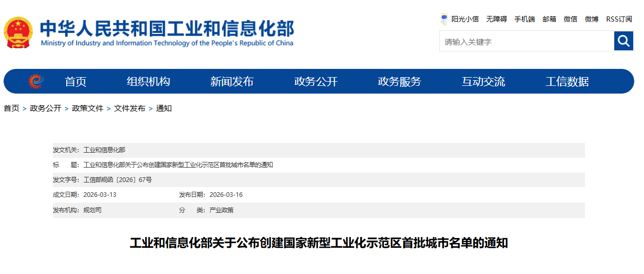
Task: Go to the 新闻发布 section
Action: (x=232, y=81)
